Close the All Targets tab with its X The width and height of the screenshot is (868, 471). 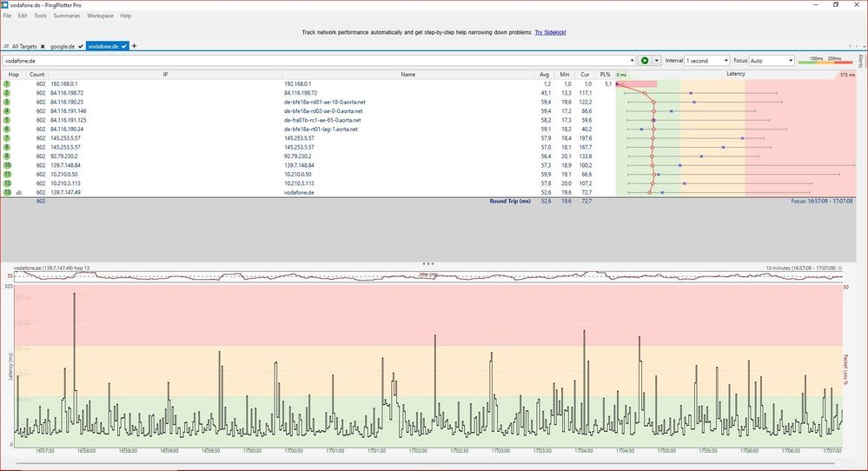(42, 46)
